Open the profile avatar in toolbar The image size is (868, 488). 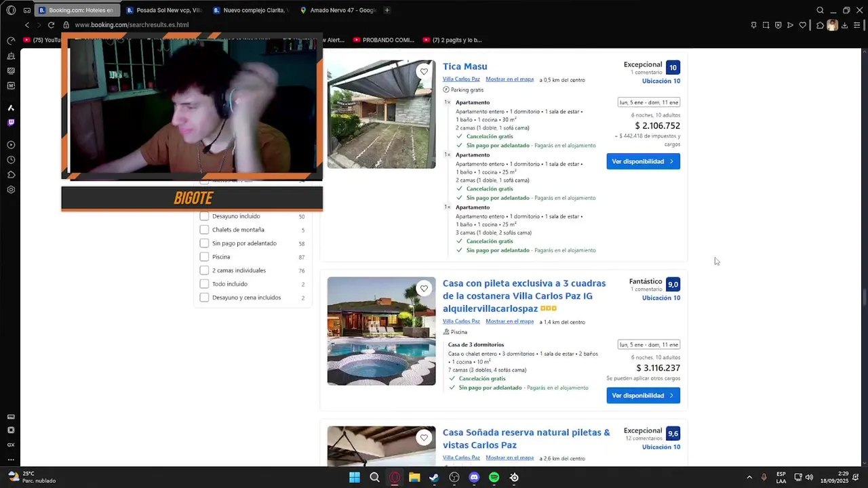coord(832,25)
